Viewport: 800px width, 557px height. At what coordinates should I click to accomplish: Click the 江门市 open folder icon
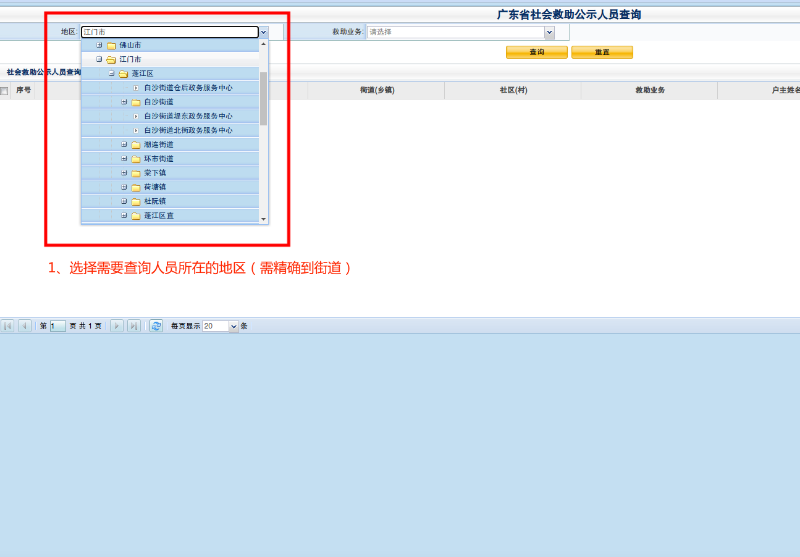click(x=111, y=60)
